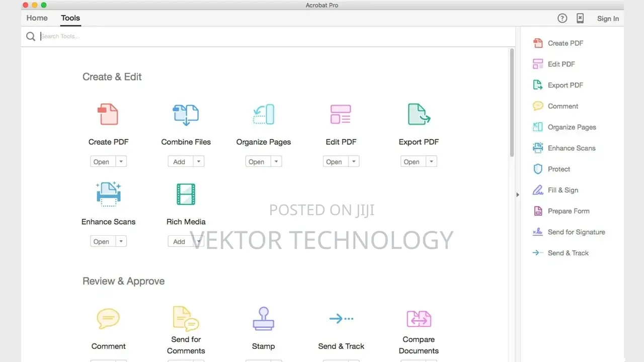Image resolution: width=644 pixels, height=362 pixels.
Task: Click the Protect label in sidebar
Action: click(x=559, y=169)
